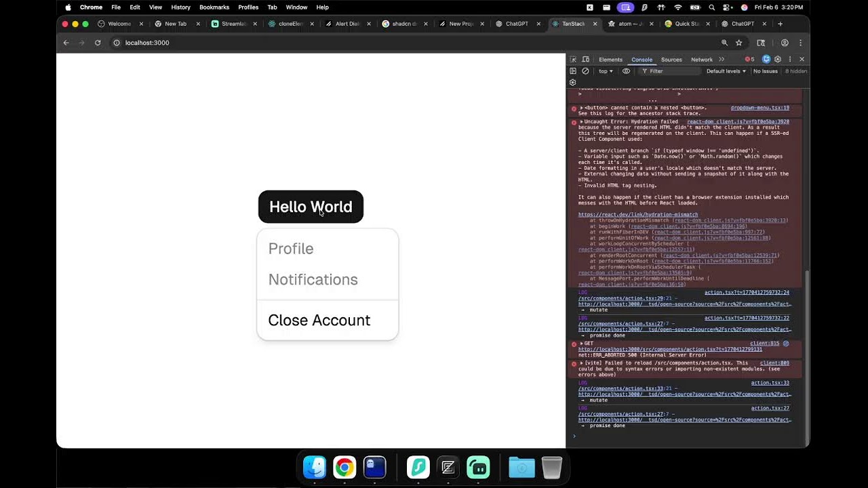This screenshot has width=868, height=488.
Task: Open the dropdown-menu.tsx:19 source link
Action: (759, 108)
